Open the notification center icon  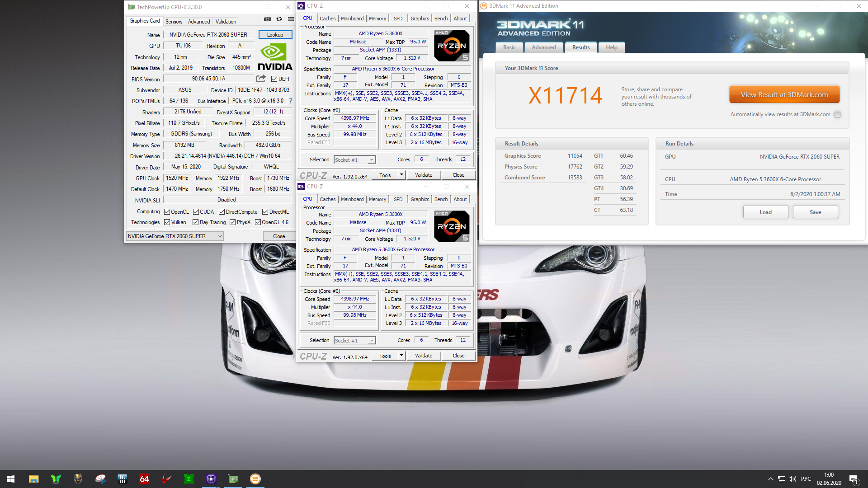coord(854,479)
